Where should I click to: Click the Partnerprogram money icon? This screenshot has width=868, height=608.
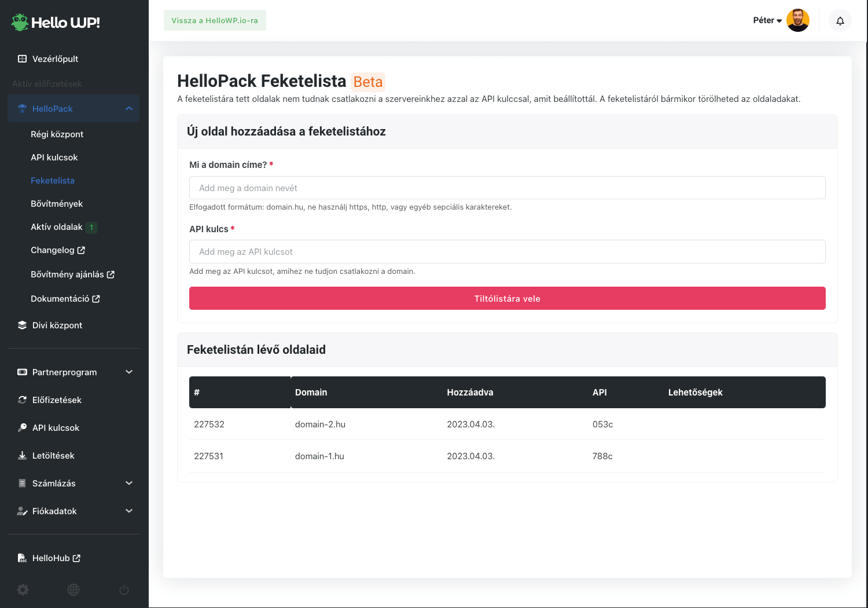tap(23, 372)
